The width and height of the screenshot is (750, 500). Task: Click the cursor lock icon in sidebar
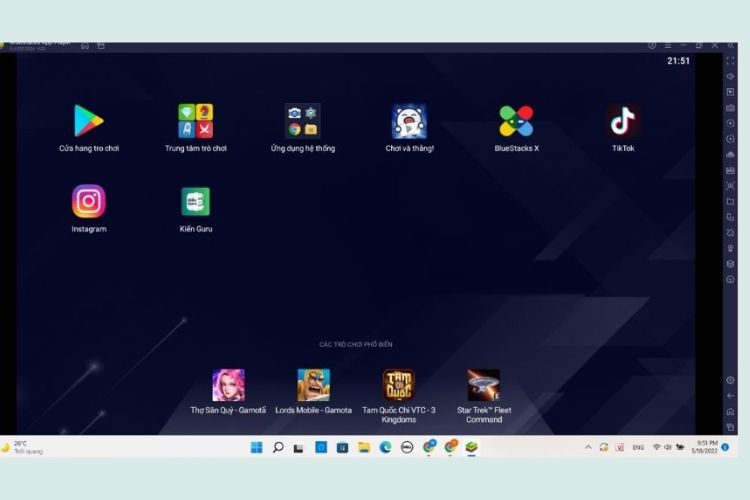coord(730,92)
